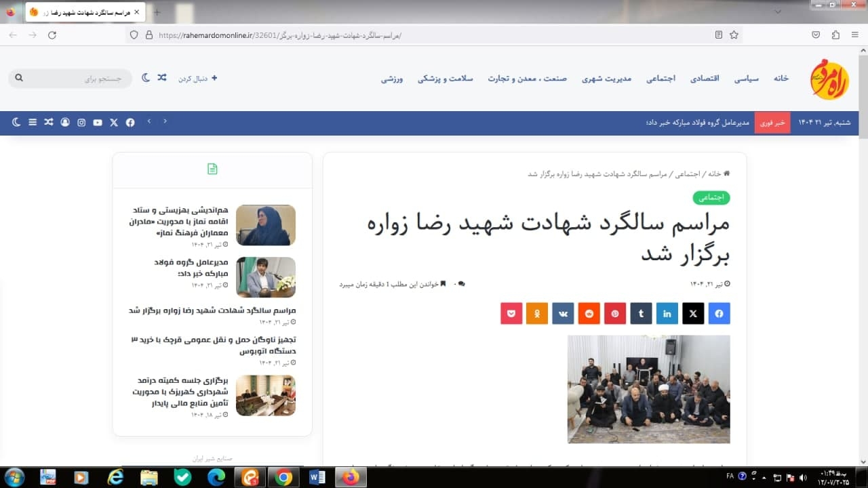Bookmark this page with star icon
This screenshot has width=868, height=488.
[734, 35]
